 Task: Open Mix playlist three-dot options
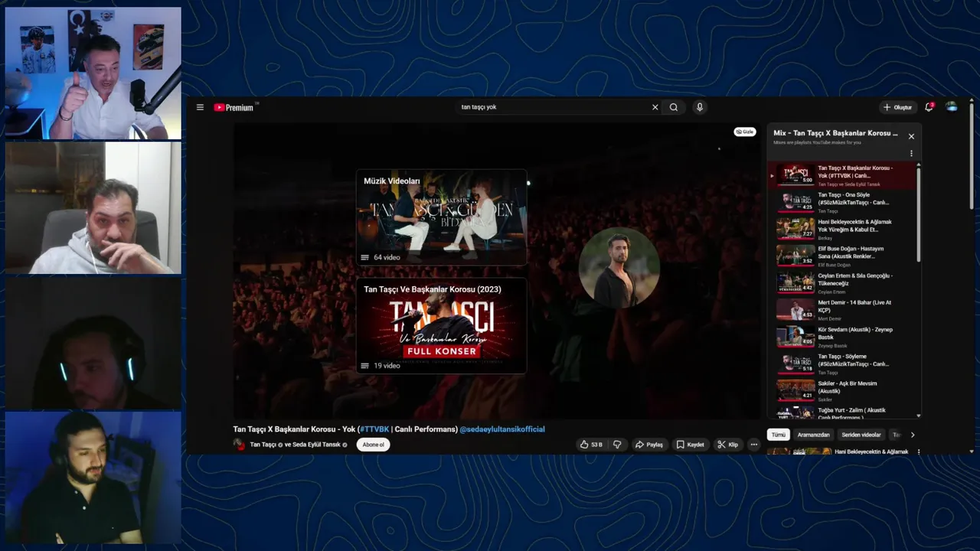click(911, 153)
